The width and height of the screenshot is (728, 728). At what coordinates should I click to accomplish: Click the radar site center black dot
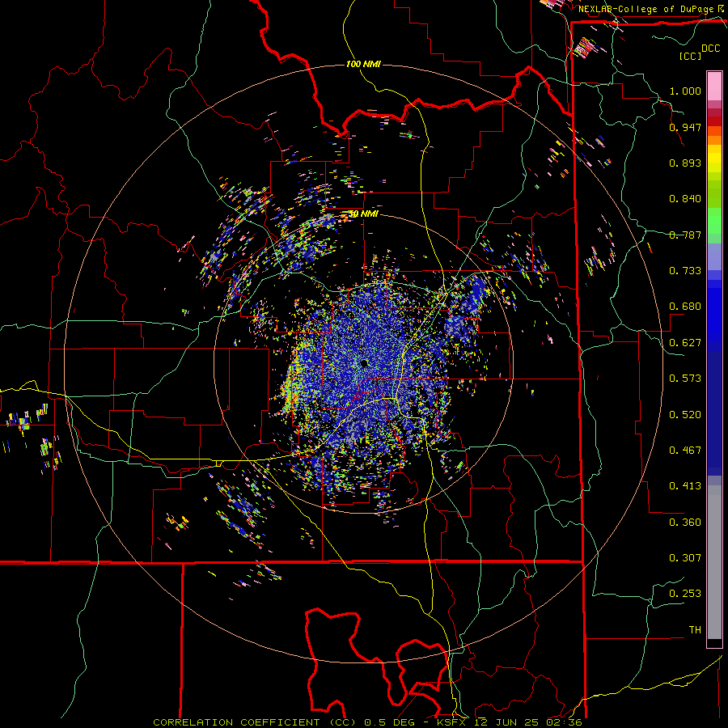(363, 363)
